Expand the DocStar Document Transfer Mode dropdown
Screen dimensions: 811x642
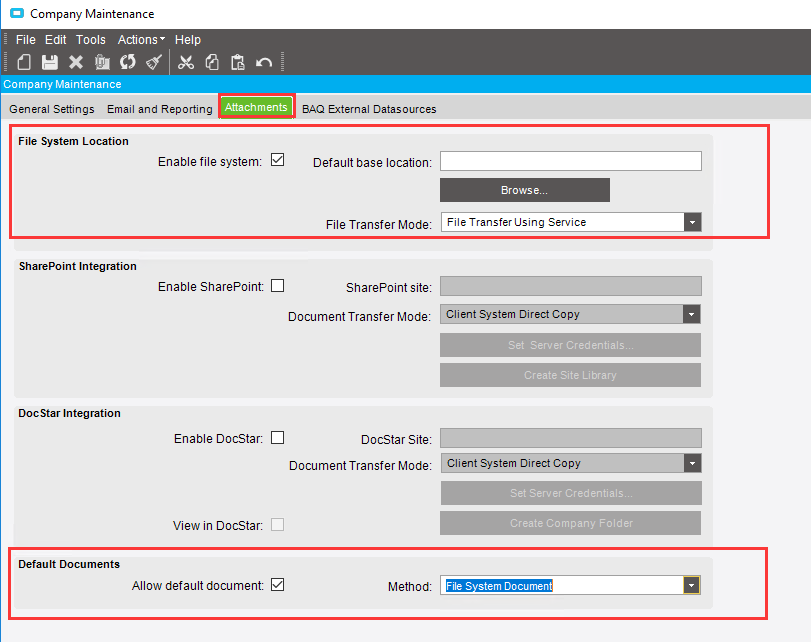(693, 463)
